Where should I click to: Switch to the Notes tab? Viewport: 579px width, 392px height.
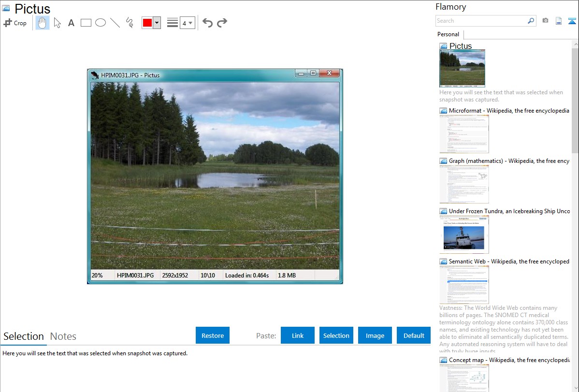pyautogui.click(x=63, y=336)
